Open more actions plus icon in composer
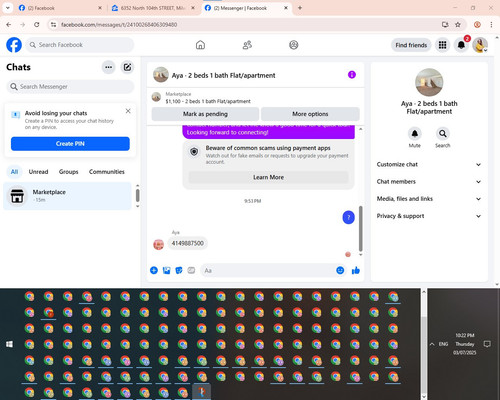This screenshot has height=400, width=500. 154,270
